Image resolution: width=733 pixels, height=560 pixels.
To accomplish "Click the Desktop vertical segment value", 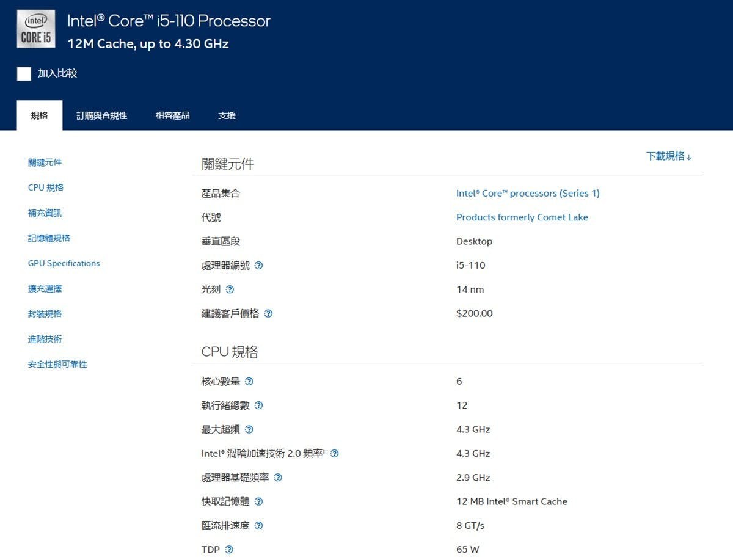I will 474,242.
